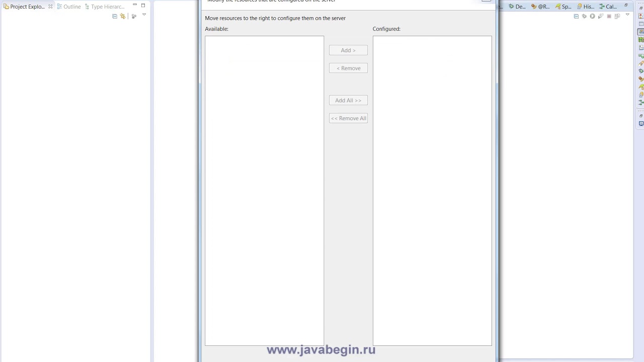The image size is (644, 362).
Task: Open the Project Explorer view menu arrow
Action: pyautogui.click(x=144, y=15)
